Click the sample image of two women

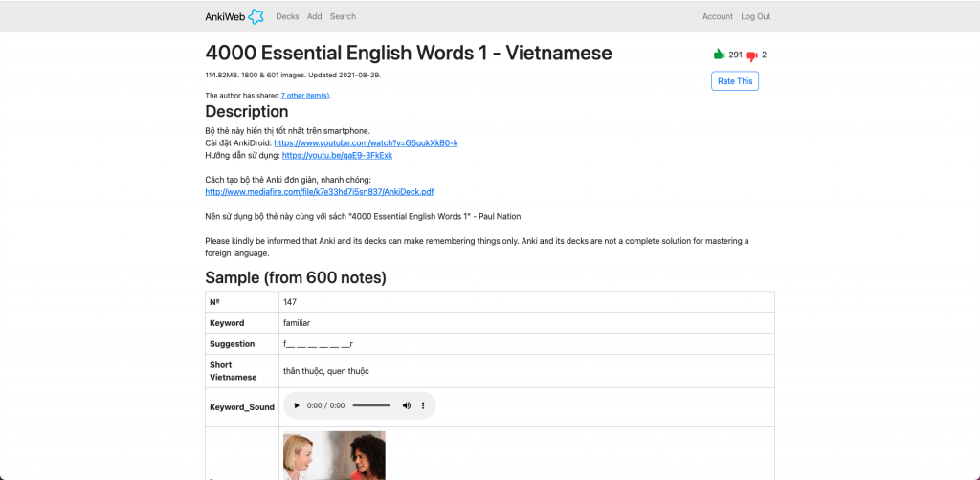pos(334,455)
